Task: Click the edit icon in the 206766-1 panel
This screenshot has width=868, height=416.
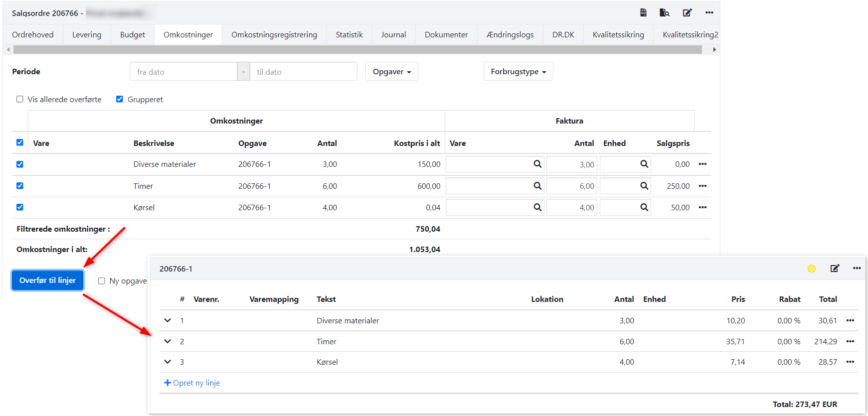Action: pos(835,269)
